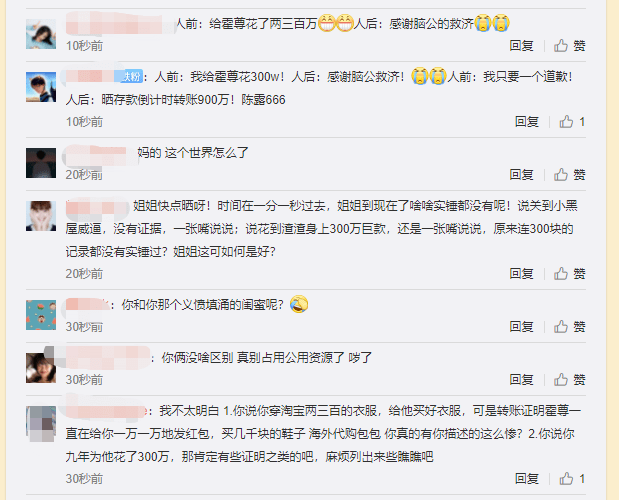Click 回复 under the 姐姐快点晒呀 comment
This screenshot has height=500, width=619.
pos(521,273)
